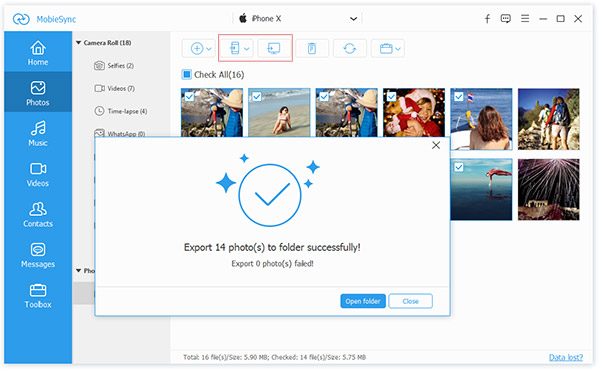This screenshot has height=372, width=600.
Task: Expand the iPhone X device dropdown
Action: coord(354,18)
